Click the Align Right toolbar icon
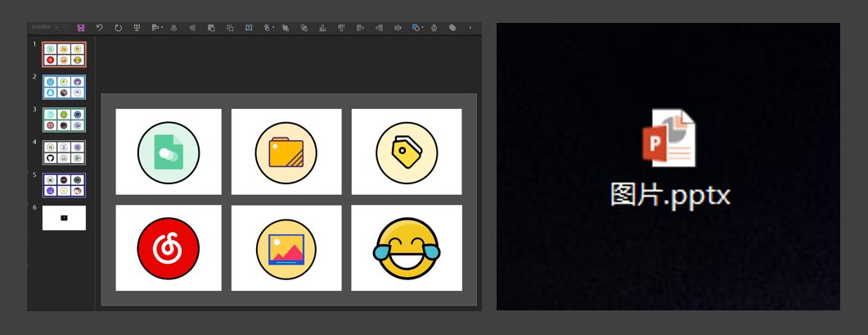 click(x=379, y=28)
